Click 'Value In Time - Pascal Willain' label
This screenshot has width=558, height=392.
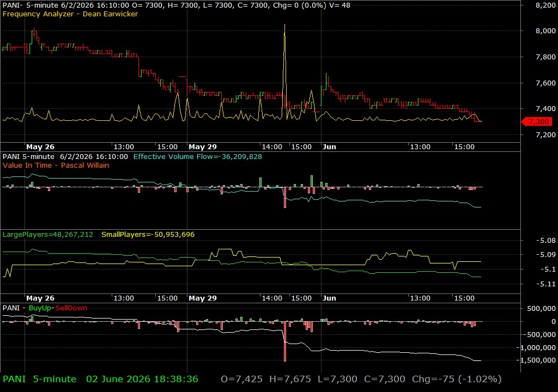(x=56, y=165)
